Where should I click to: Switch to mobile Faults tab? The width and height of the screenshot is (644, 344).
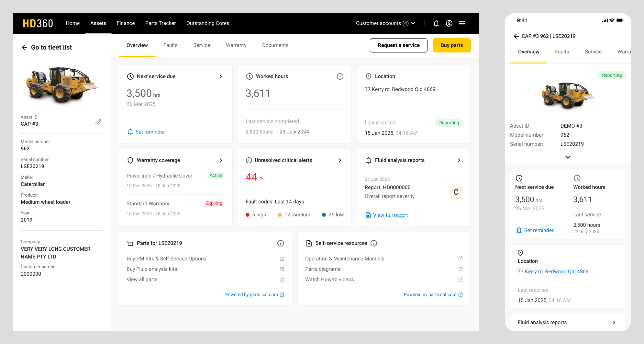(x=562, y=52)
